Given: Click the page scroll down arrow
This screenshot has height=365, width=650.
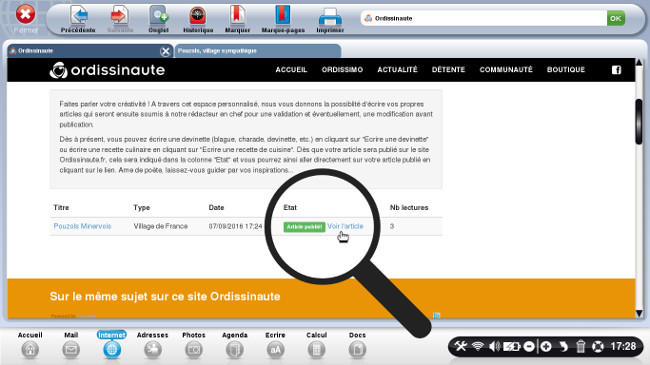Looking at the screenshot, I should click(639, 313).
